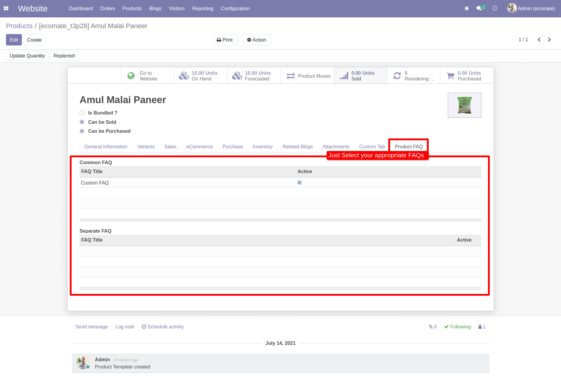The width and height of the screenshot is (561, 392).
Task: Click the Admin user avatar
Action: [x=512, y=8]
